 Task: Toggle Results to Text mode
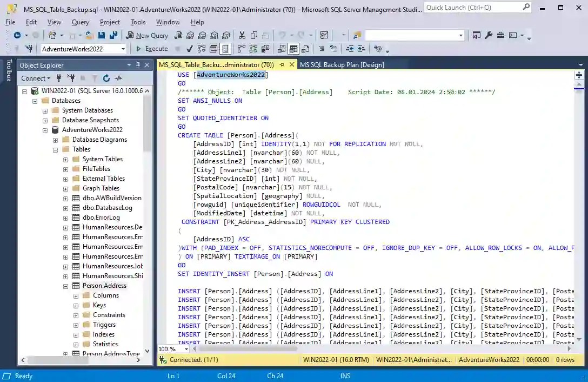pos(282,49)
